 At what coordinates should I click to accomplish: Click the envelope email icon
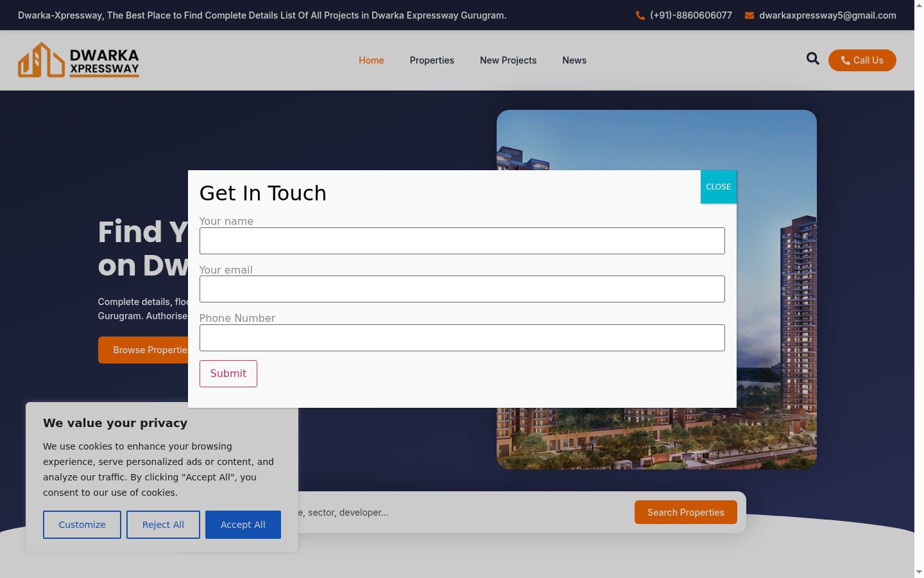(x=749, y=15)
